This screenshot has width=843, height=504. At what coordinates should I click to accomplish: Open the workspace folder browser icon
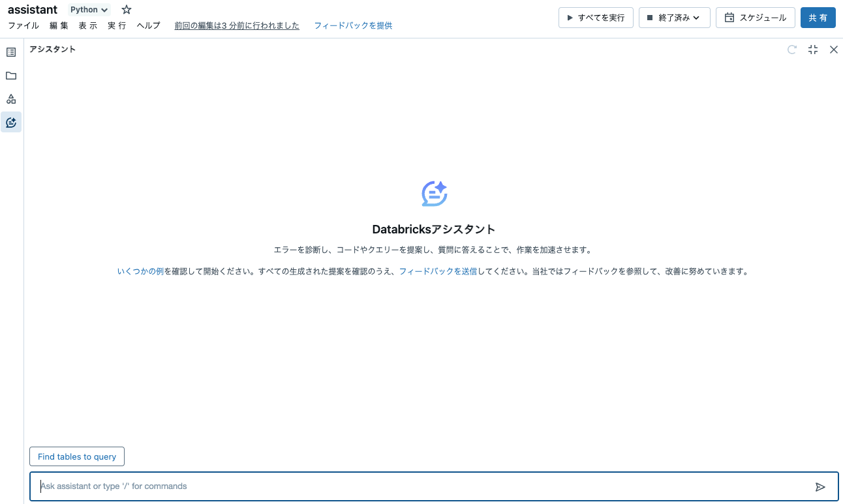pyautogui.click(x=10, y=75)
